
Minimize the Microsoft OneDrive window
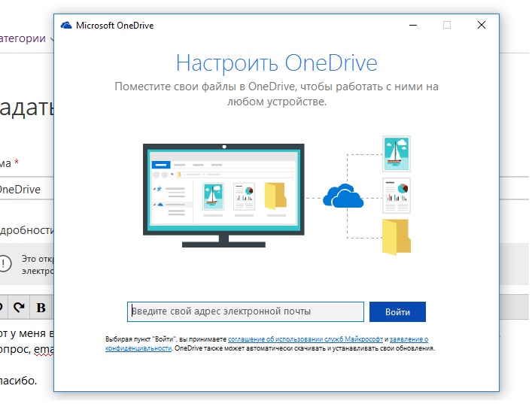pyautogui.click(x=413, y=25)
